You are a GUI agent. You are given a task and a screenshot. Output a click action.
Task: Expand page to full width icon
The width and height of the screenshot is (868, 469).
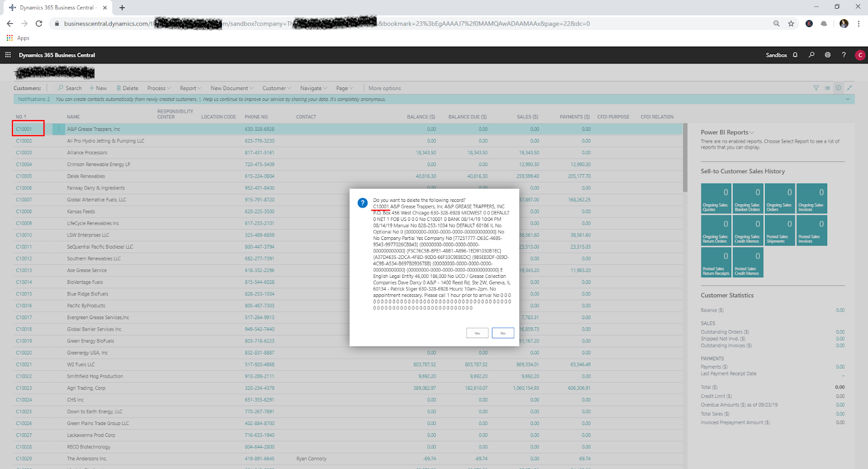(x=850, y=88)
